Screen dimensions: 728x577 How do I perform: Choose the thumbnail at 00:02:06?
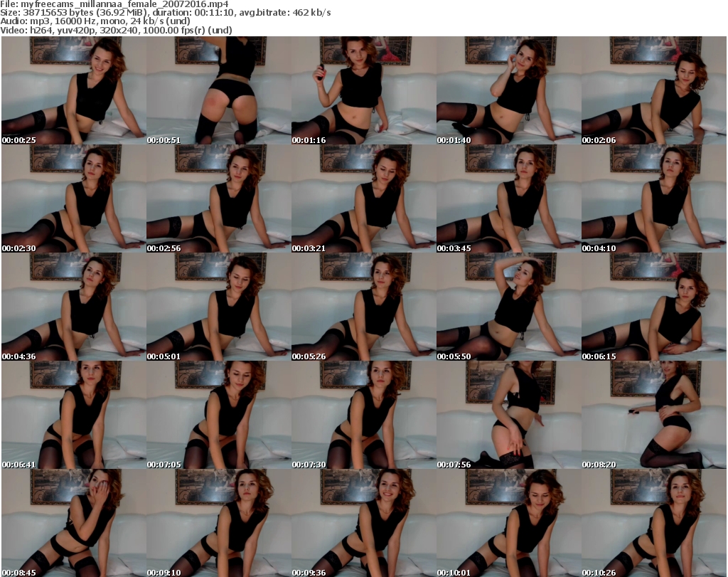tap(654, 90)
